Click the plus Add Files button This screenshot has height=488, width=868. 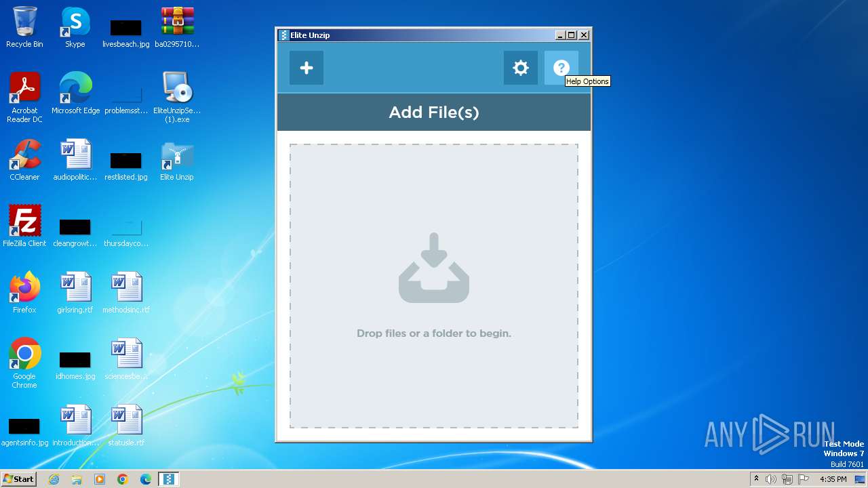click(x=307, y=68)
